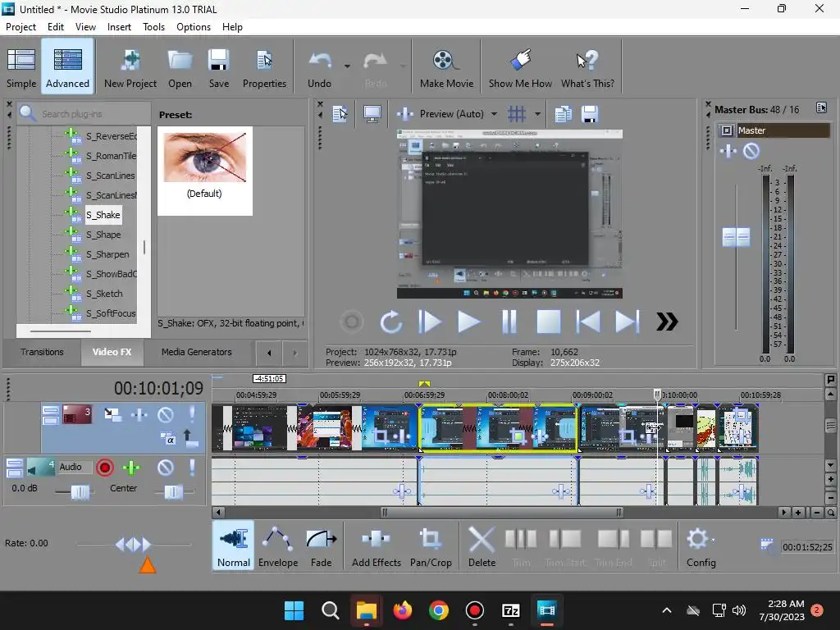
Task: Switch to Simple editing mode
Action: [x=21, y=67]
